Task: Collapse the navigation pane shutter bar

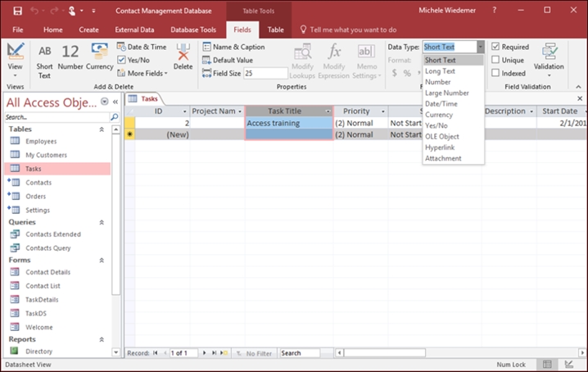Action: (x=115, y=102)
